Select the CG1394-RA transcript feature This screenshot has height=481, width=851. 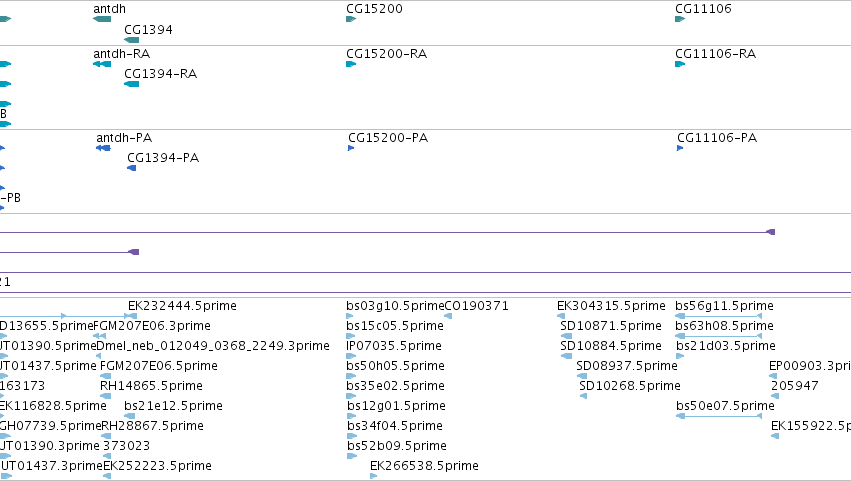click(131, 84)
